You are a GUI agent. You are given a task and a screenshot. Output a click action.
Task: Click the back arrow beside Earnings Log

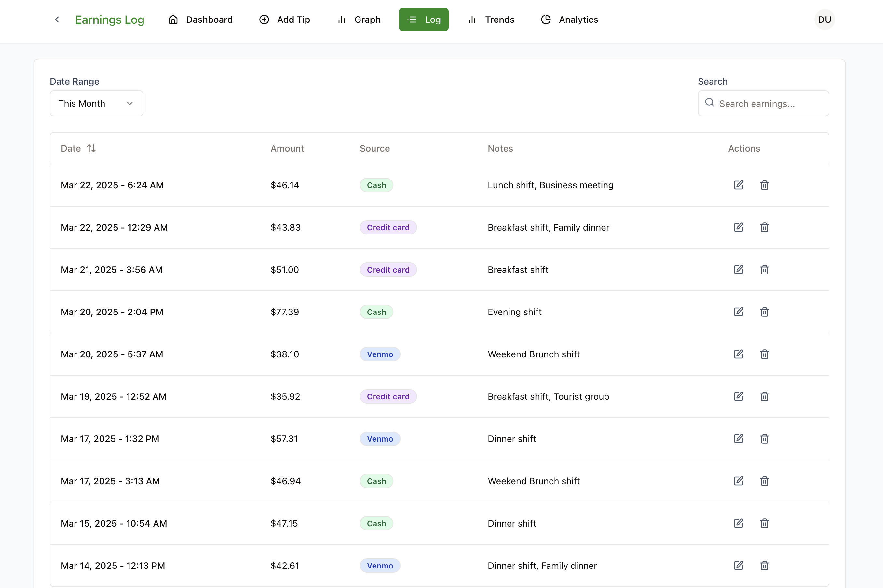[x=57, y=20]
